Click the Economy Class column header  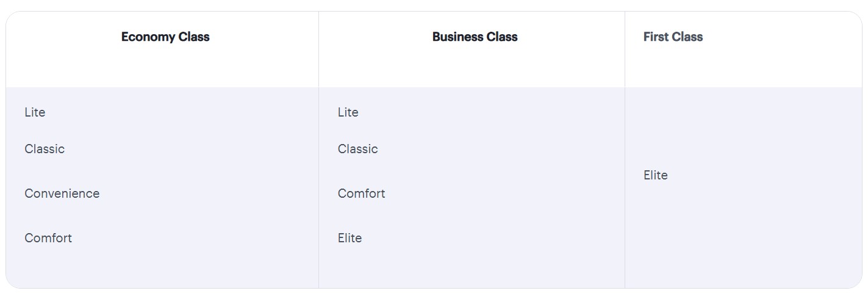[165, 37]
